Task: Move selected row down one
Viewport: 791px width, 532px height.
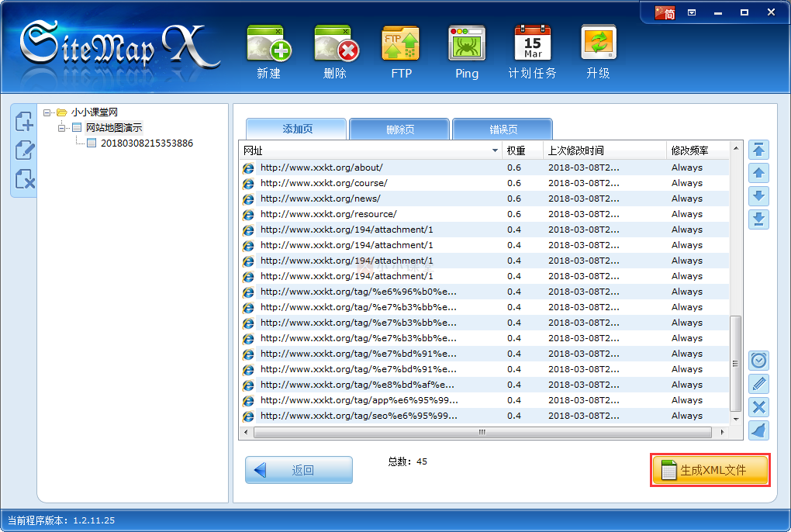Action: 758,196
